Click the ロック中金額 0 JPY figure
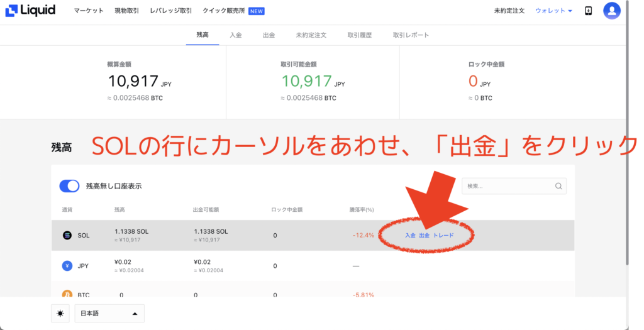This screenshot has height=330, width=644. coord(479,81)
